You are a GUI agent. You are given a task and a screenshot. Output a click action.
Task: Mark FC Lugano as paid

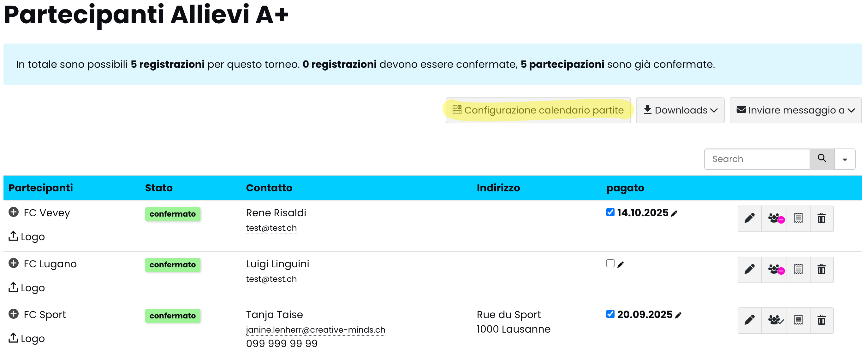click(x=610, y=264)
